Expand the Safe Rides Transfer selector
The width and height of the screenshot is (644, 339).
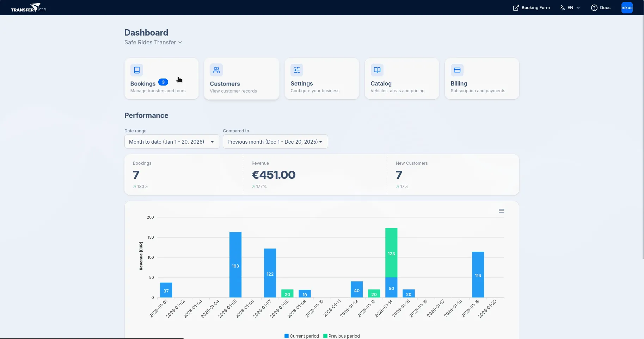tap(153, 42)
